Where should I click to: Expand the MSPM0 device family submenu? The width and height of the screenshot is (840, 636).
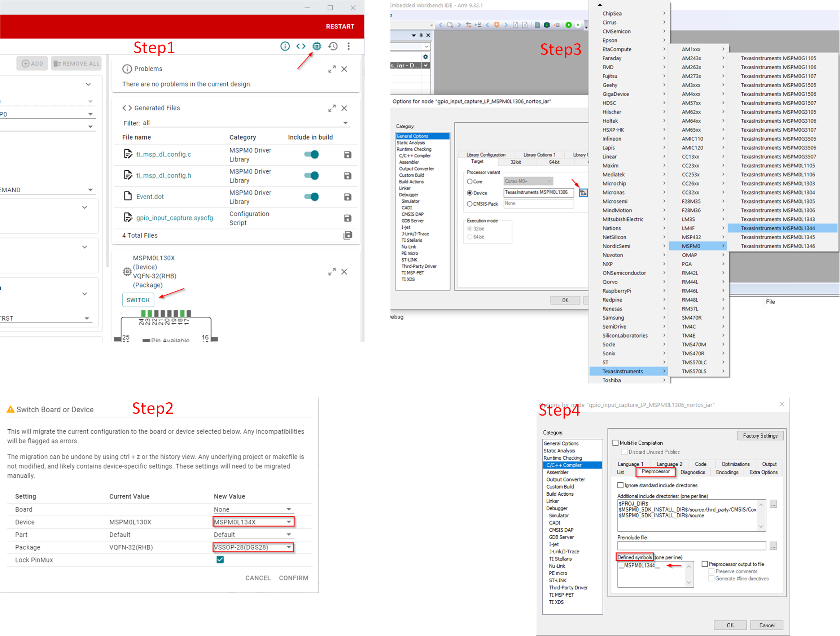pos(697,246)
